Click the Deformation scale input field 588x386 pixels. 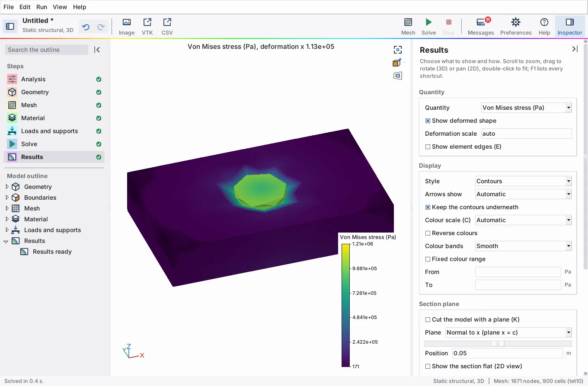coord(527,134)
